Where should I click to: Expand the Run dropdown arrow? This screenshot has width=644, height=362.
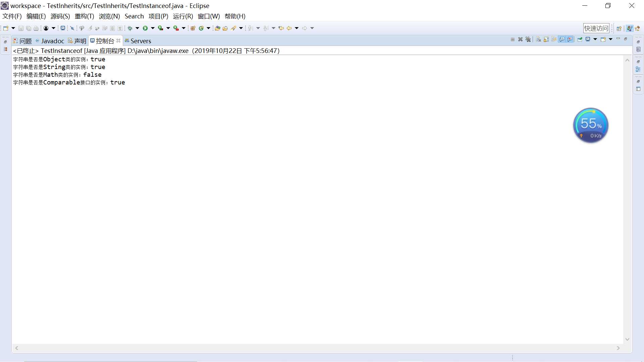153,28
